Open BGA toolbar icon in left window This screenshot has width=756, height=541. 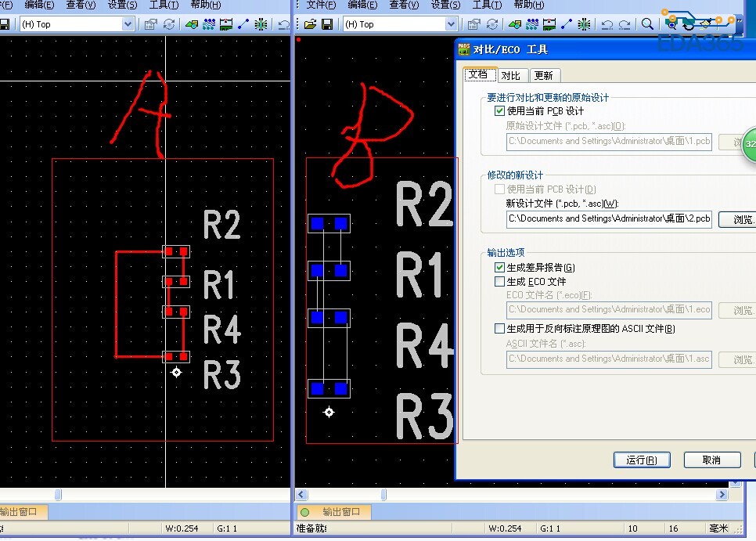[x=261, y=24]
